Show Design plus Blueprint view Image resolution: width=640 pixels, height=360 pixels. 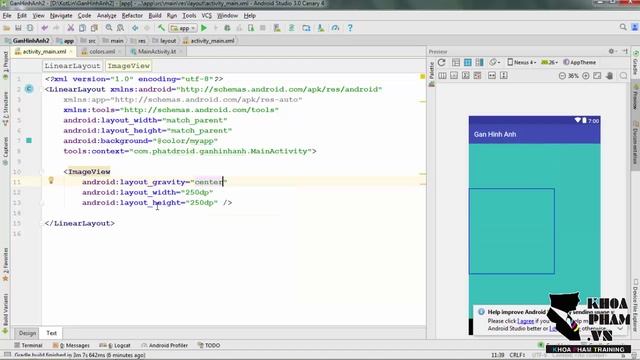click(x=480, y=62)
